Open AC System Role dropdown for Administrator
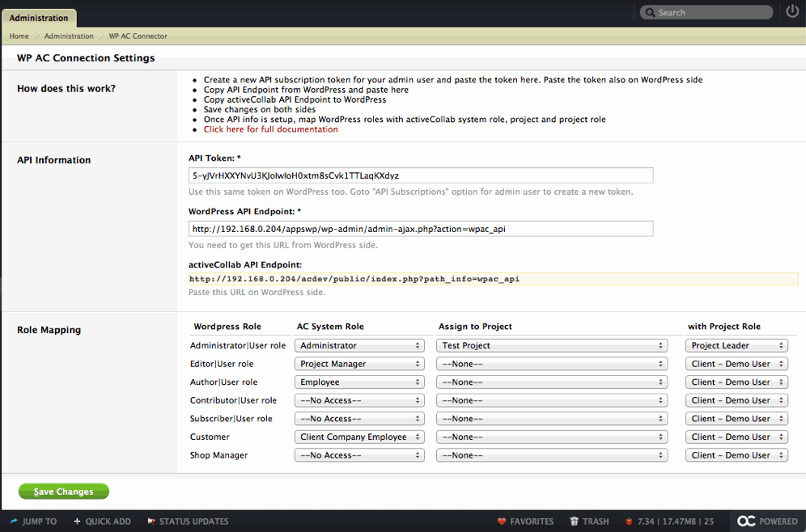Image resolution: width=806 pixels, height=532 pixels. pyautogui.click(x=359, y=345)
